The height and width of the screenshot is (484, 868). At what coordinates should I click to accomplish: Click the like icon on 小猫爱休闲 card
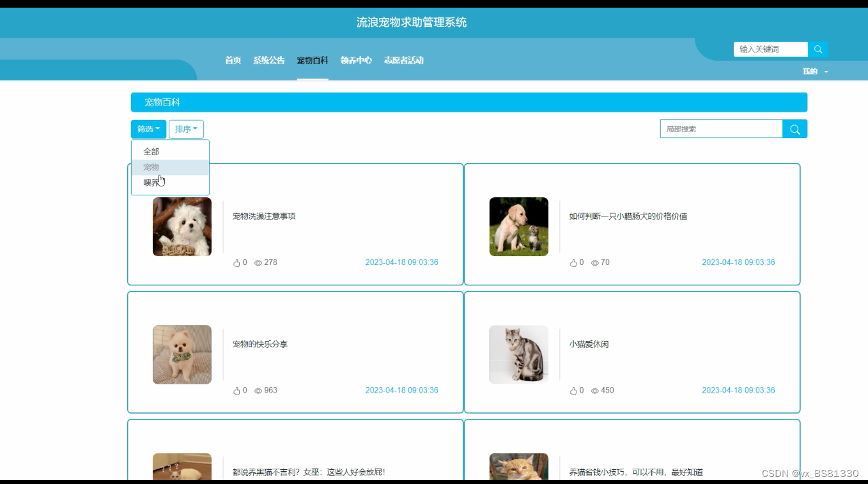(x=573, y=390)
